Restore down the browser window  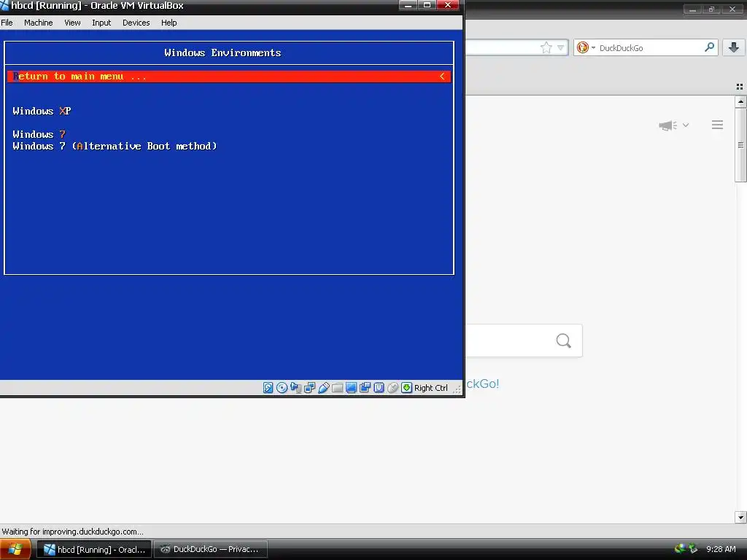pos(711,9)
